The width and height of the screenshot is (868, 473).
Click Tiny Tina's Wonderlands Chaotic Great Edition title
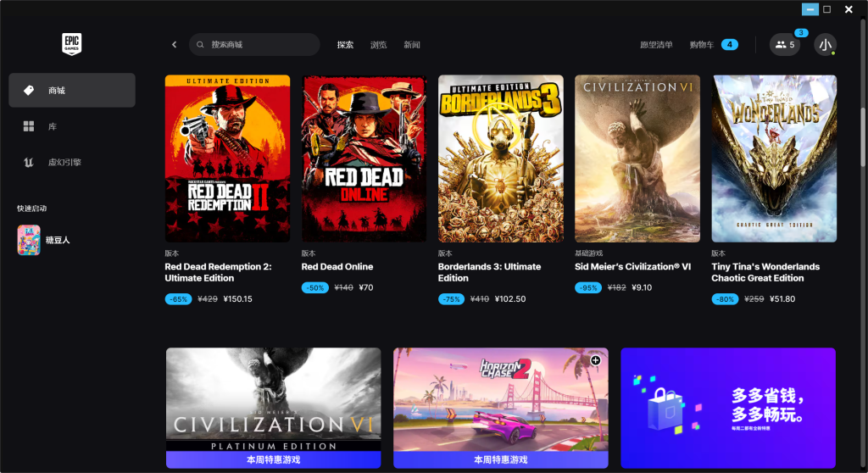[765, 272]
